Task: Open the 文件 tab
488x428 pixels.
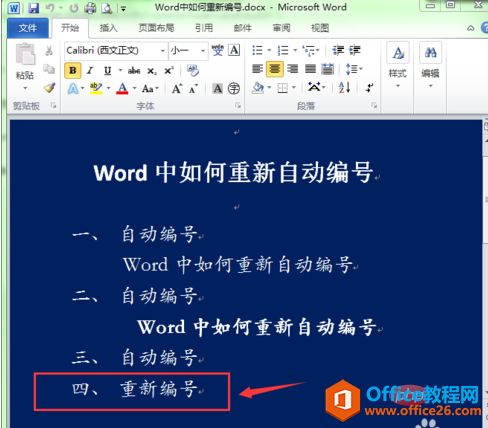Action: point(28,28)
